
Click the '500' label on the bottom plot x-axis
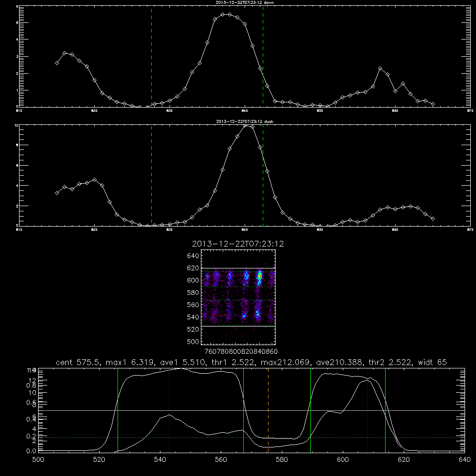38,460
